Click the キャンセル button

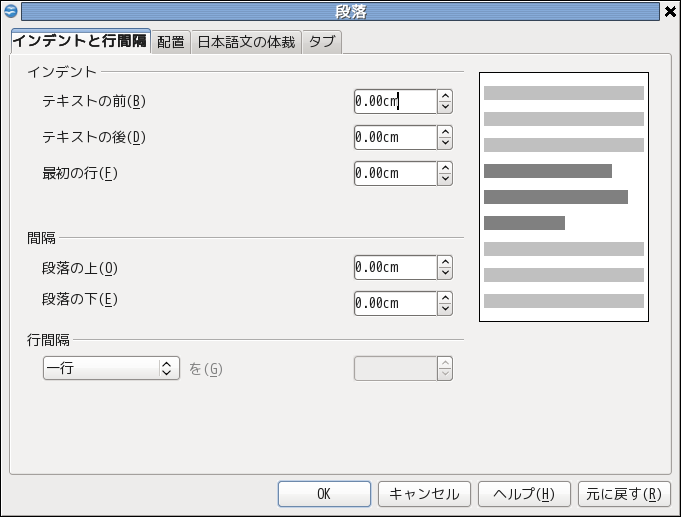point(424,494)
